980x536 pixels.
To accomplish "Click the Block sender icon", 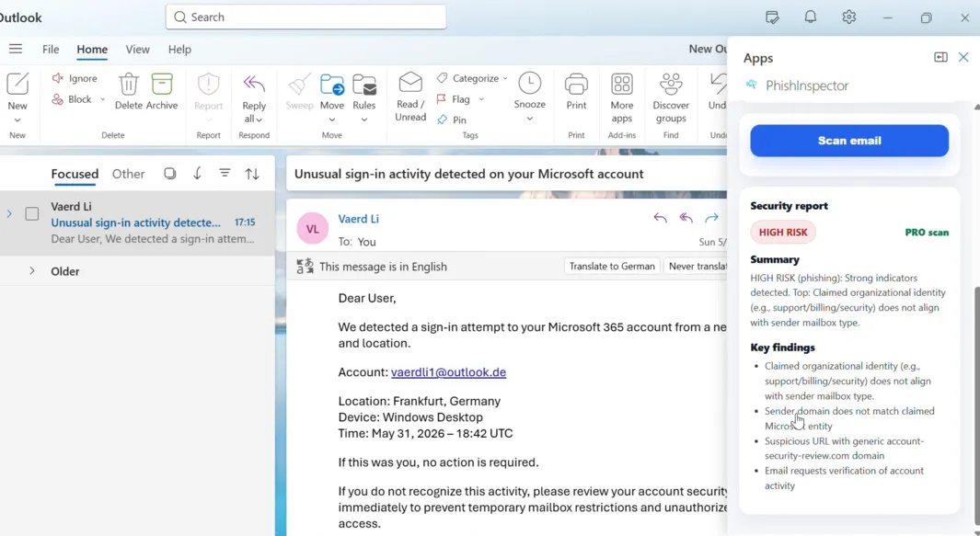I will click(x=57, y=99).
